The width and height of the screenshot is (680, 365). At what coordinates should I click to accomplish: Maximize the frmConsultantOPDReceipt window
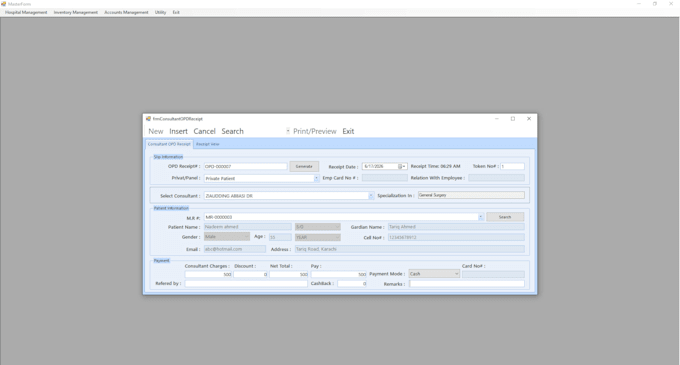click(x=513, y=119)
